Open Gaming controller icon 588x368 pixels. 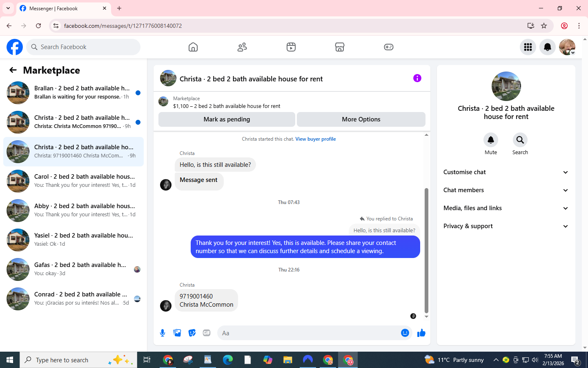389,47
